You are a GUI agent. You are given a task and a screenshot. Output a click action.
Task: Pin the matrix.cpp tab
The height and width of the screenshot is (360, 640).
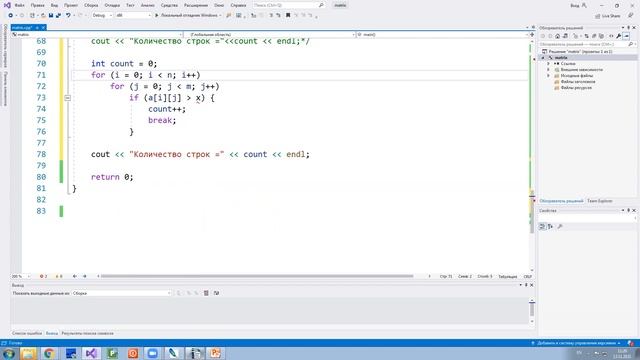(x=37, y=28)
